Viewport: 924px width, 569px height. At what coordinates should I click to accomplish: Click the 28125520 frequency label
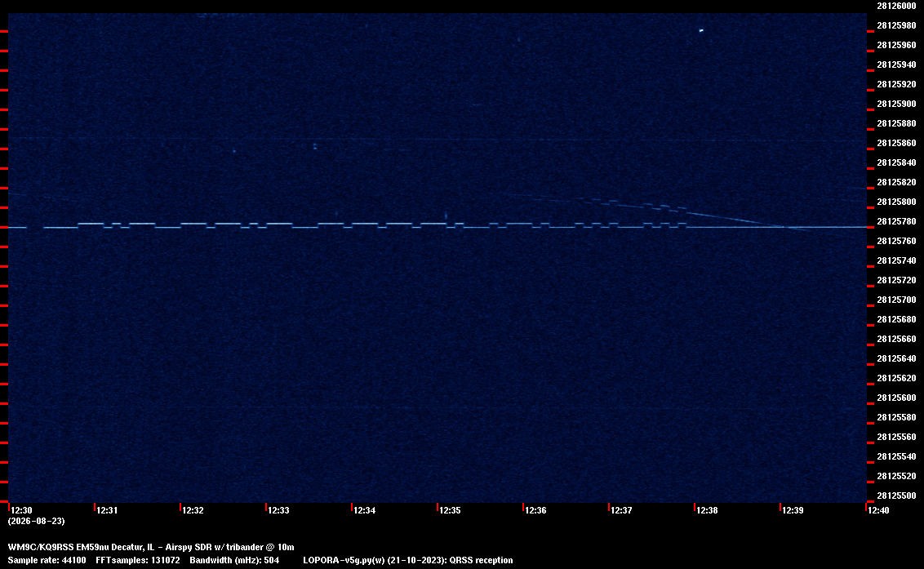(x=896, y=476)
